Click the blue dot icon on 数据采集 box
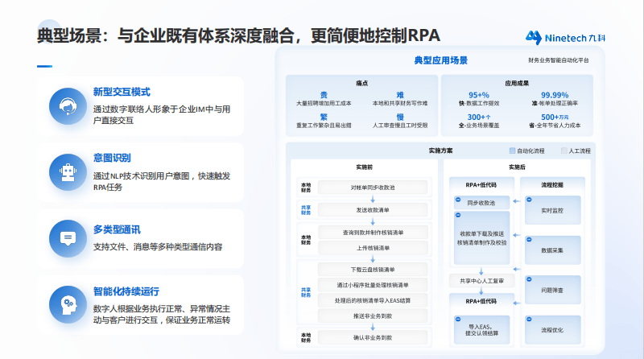 tap(529, 240)
